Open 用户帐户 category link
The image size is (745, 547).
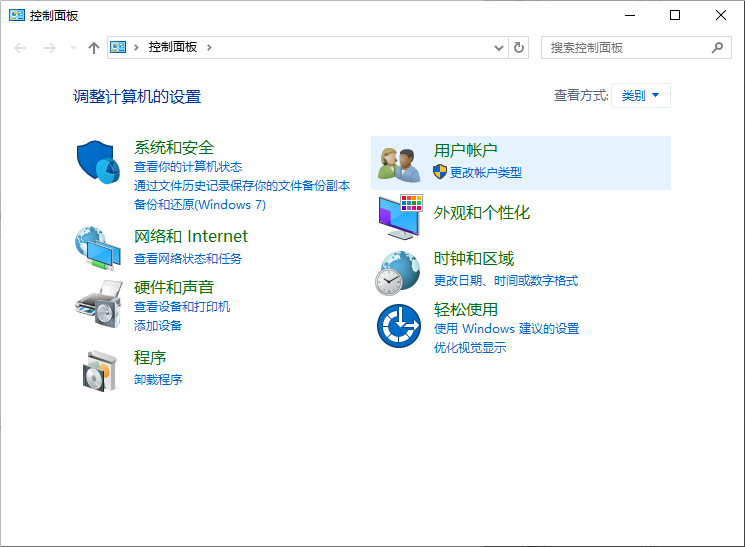465,150
